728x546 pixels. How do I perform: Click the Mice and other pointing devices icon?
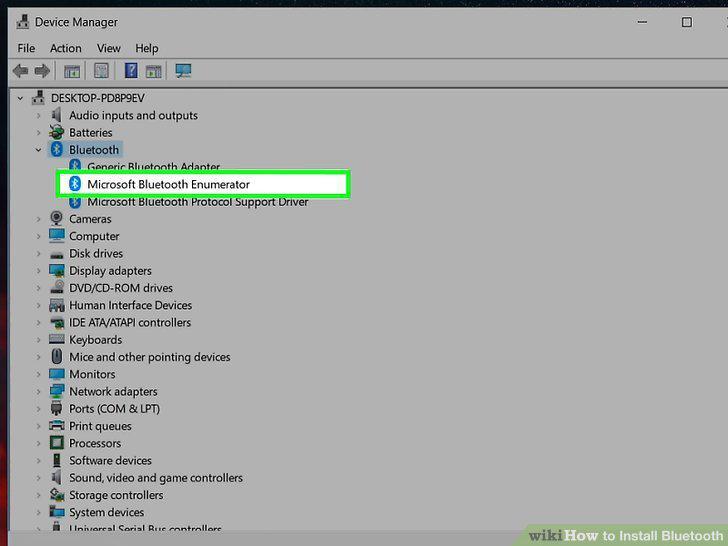coord(57,357)
